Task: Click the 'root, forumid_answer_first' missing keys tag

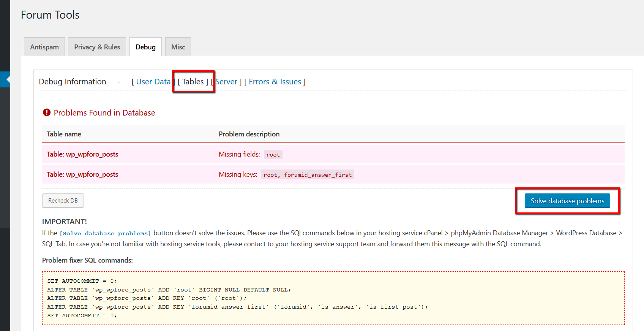Action: (307, 175)
